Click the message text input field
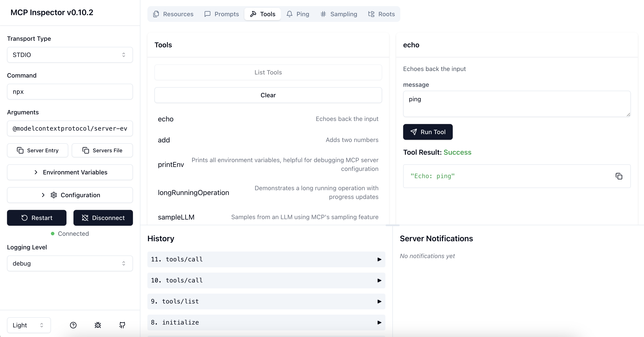644x337 pixels. 517,104
